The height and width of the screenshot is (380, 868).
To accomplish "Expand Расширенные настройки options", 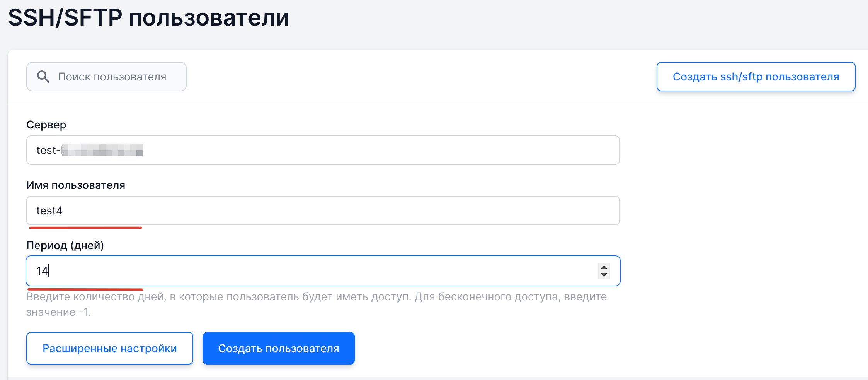I will pyautogui.click(x=110, y=348).
